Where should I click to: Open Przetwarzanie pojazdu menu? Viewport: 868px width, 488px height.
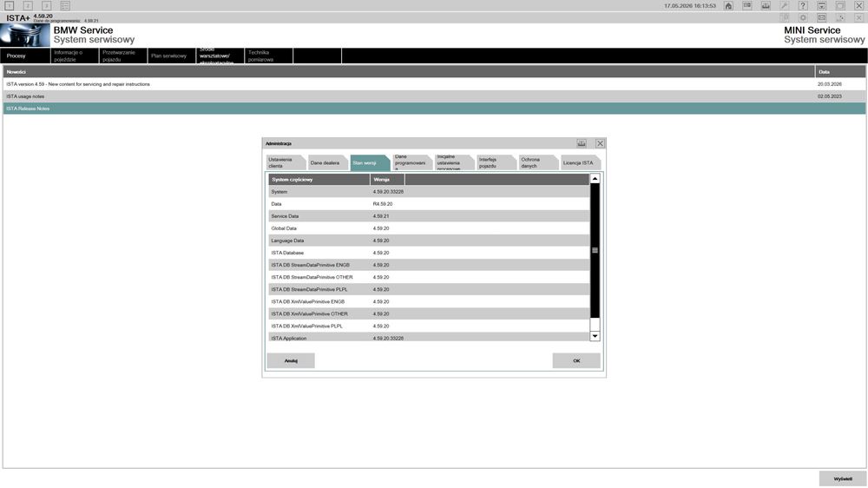pyautogui.click(x=123, y=56)
